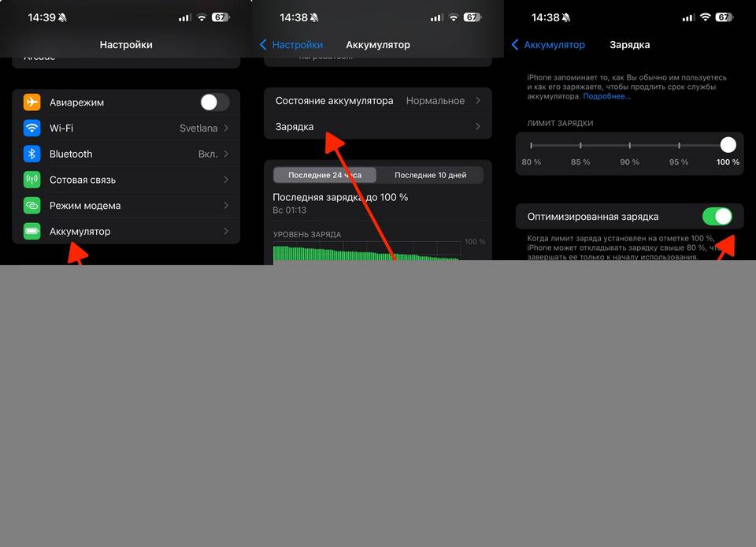Tap the silent bell icon on the Настройки screen
Image resolution: width=756 pixels, height=547 pixels.
click(62, 18)
